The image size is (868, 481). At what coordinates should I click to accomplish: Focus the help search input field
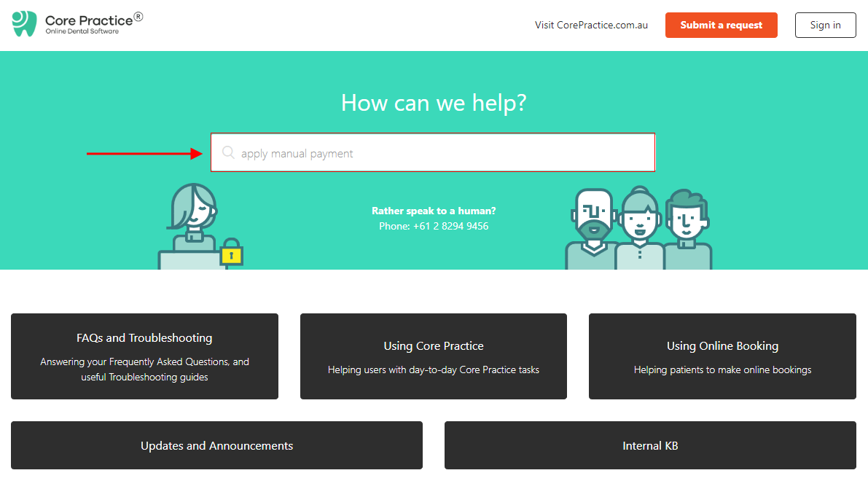coord(433,152)
